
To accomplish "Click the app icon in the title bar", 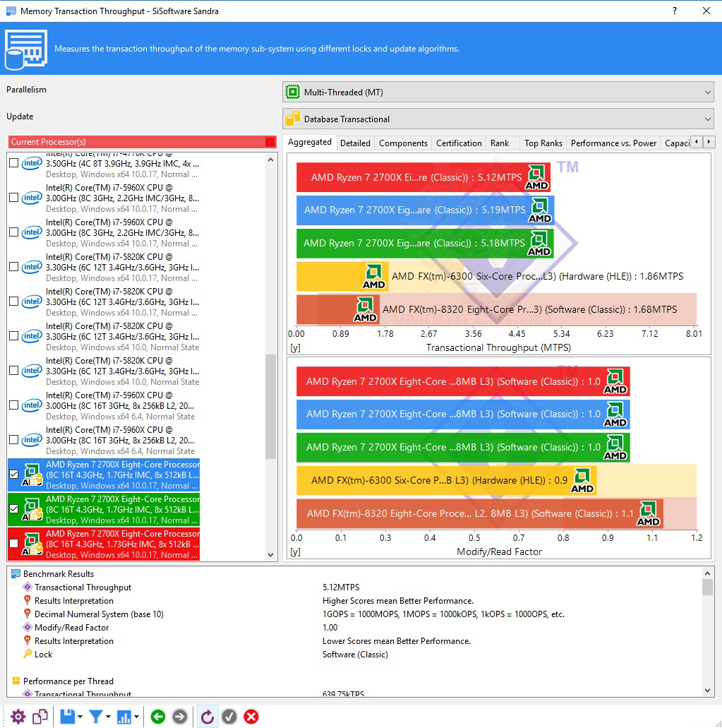I will click(x=11, y=11).
